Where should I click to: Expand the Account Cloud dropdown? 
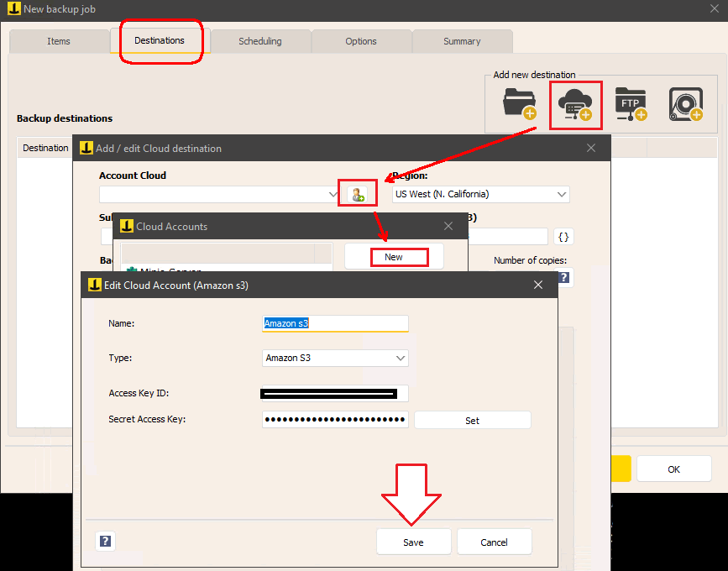[x=333, y=194]
